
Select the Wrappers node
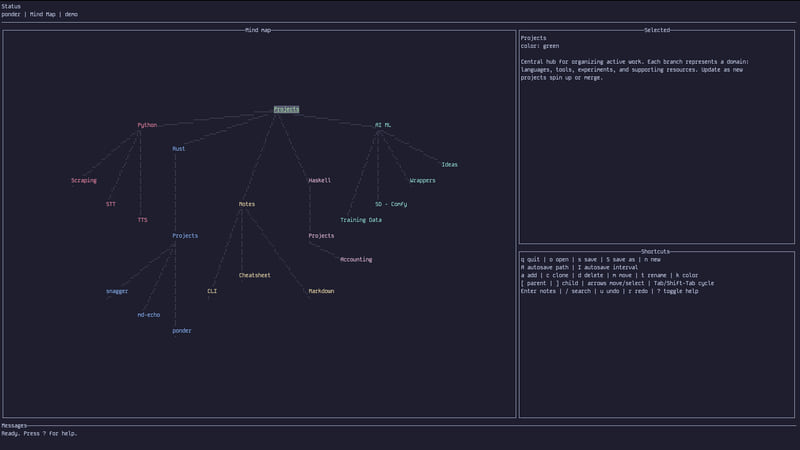pos(422,181)
